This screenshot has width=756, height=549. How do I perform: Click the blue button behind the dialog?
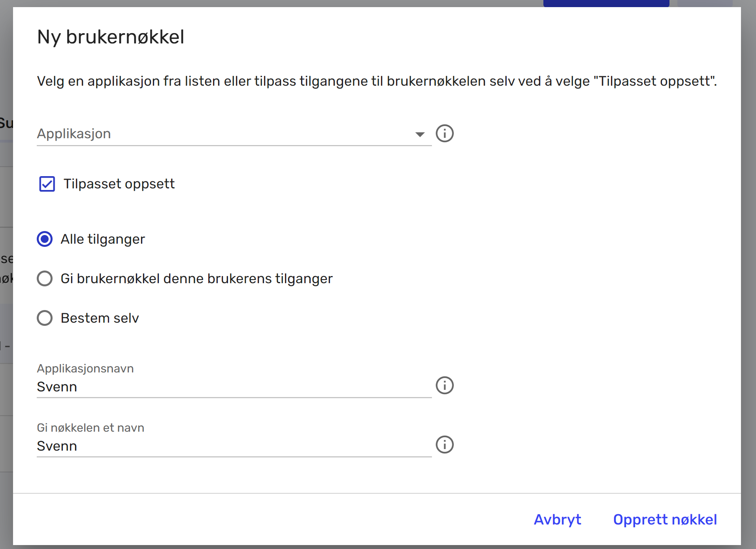[606, 3]
